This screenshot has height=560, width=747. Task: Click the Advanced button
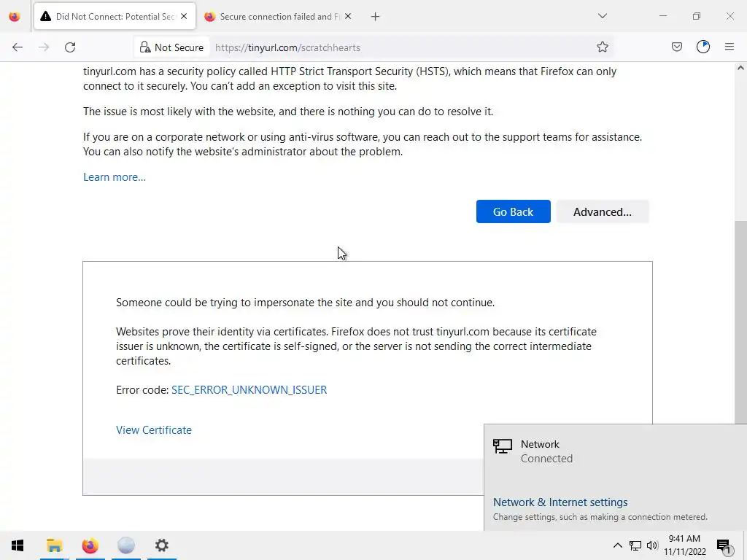pyautogui.click(x=602, y=211)
